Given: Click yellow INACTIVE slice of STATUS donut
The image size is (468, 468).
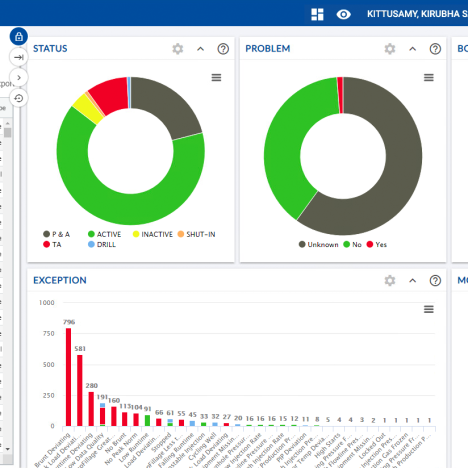Looking at the screenshot, I should click(x=87, y=109).
